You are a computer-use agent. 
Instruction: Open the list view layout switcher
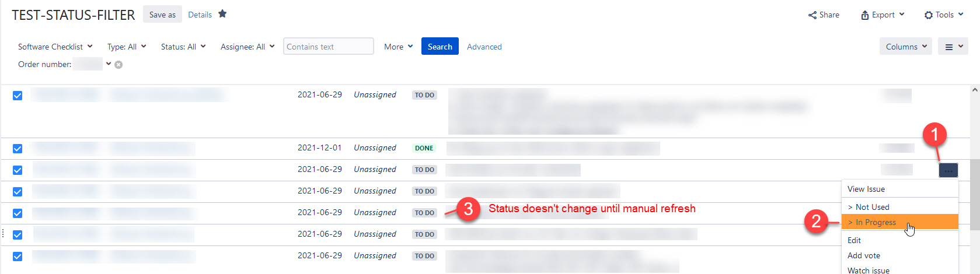point(953,47)
